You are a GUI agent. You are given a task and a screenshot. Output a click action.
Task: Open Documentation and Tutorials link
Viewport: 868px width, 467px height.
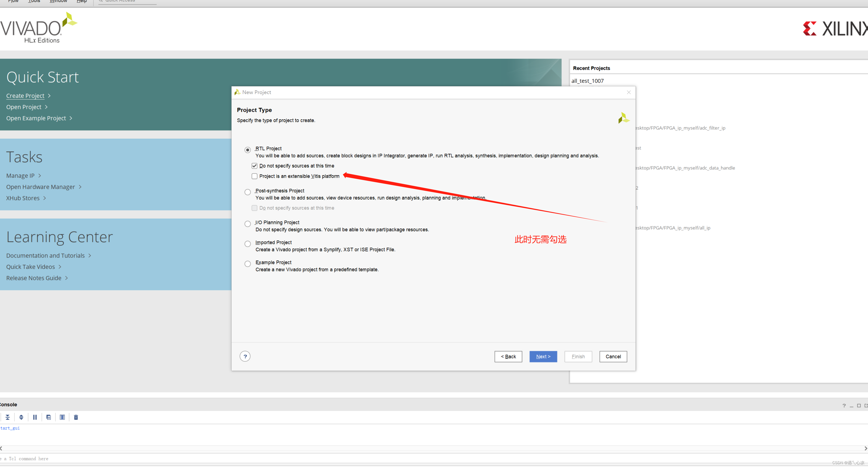pyautogui.click(x=45, y=256)
